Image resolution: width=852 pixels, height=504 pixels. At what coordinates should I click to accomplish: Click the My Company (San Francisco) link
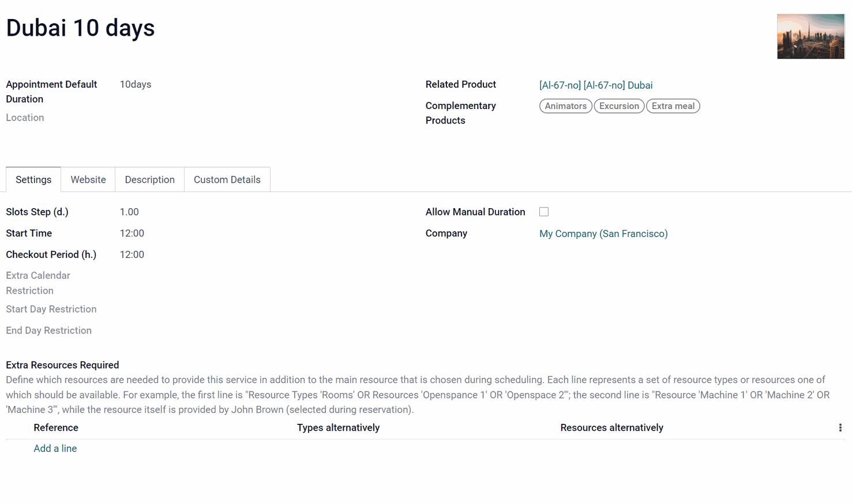point(603,234)
